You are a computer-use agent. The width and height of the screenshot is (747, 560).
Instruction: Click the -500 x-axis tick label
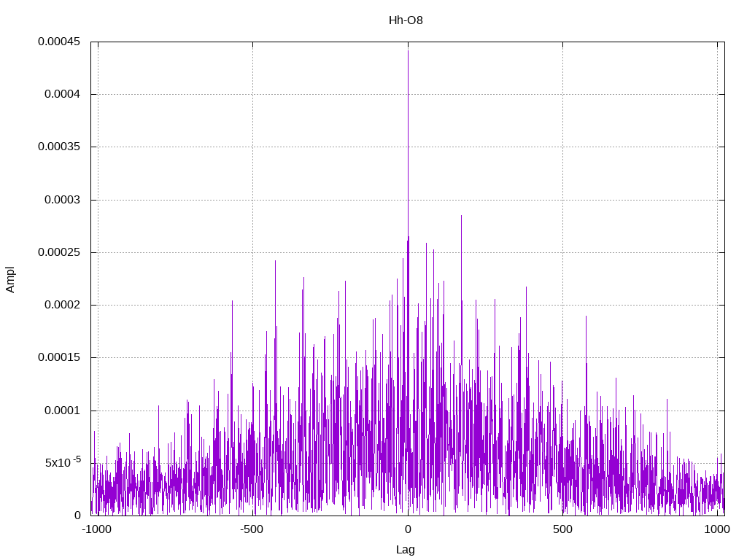coord(252,529)
